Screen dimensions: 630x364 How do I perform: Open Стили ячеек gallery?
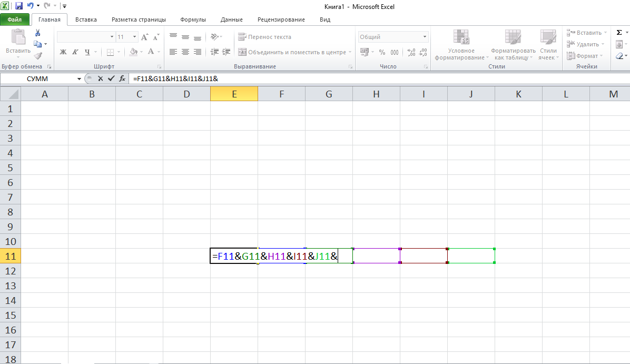pyautogui.click(x=548, y=45)
